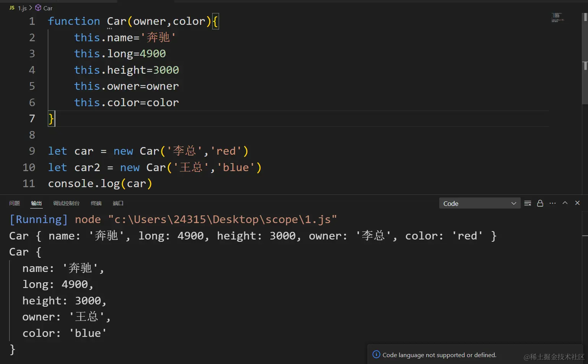Click 'console.log(car)' on line 11
The image size is (588, 364).
100,184
